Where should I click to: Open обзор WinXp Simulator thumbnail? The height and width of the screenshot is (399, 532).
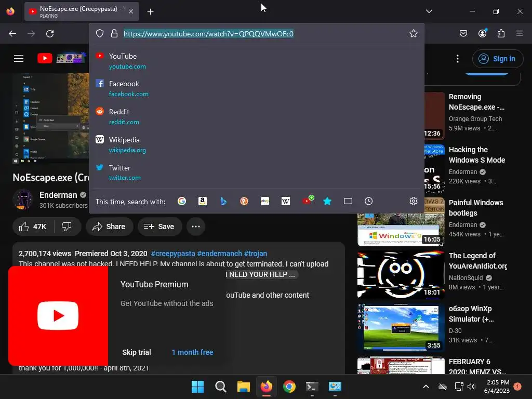click(x=401, y=328)
